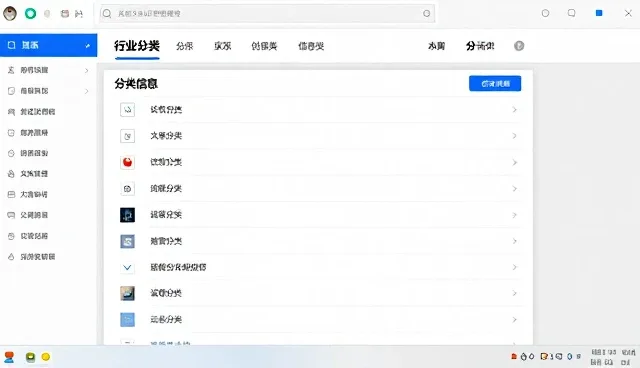Expand arrow on the dark navy icon row
The image size is (640, 368).
coord(514,215)
